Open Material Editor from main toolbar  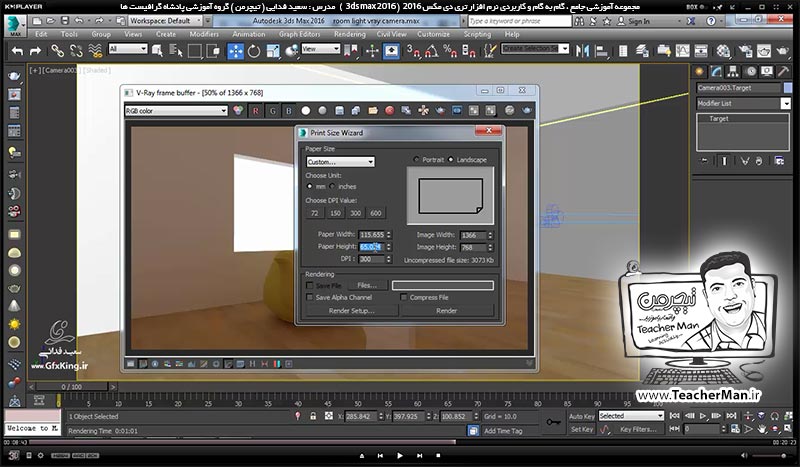point(723,51)
